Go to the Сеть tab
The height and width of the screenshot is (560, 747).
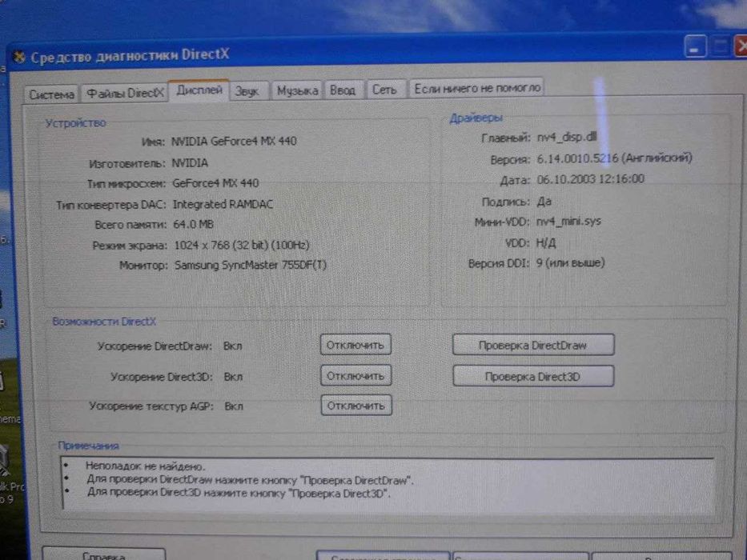pos(384,89)
